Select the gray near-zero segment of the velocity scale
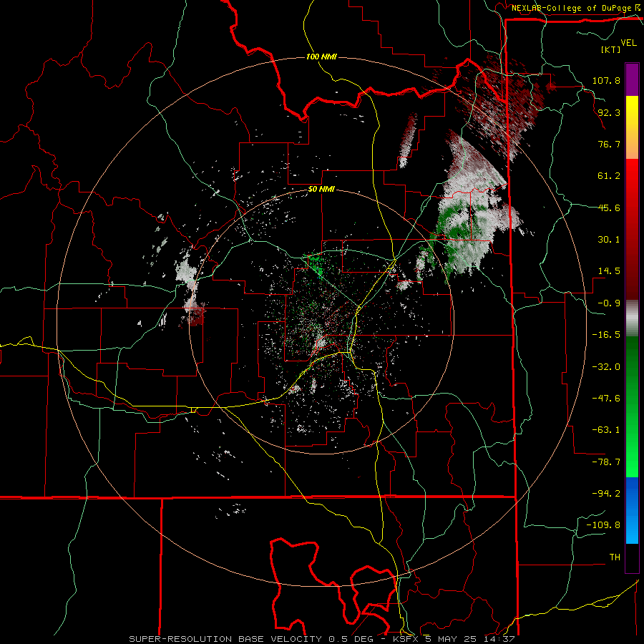 (632, 318)
